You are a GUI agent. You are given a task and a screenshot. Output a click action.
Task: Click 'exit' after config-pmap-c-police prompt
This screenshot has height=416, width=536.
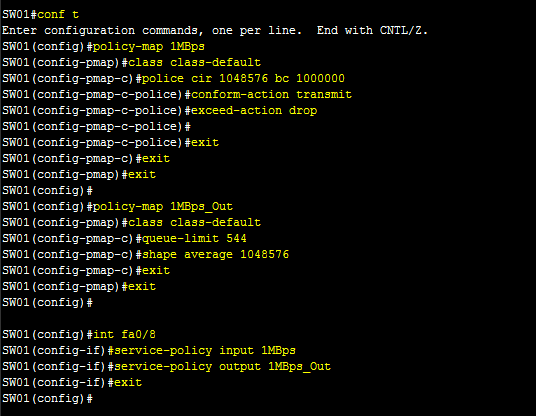point(205,143)
